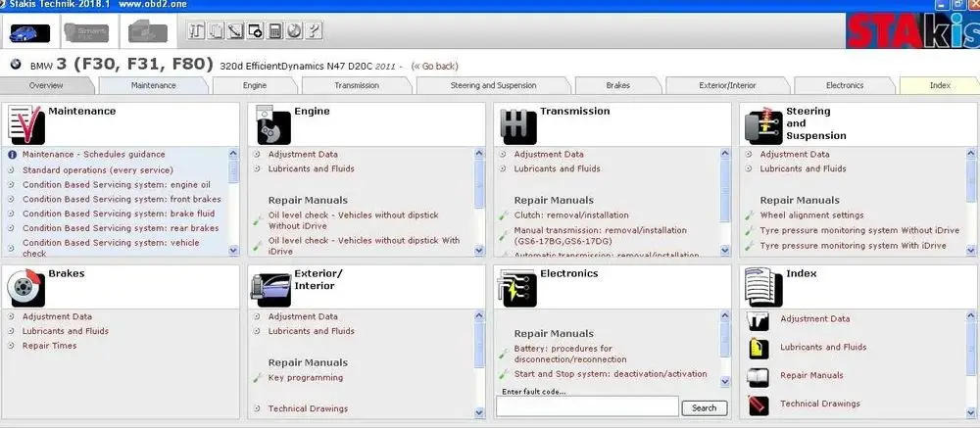
Task: Open Wheel alignment settings manual
Action: point(811,214)
